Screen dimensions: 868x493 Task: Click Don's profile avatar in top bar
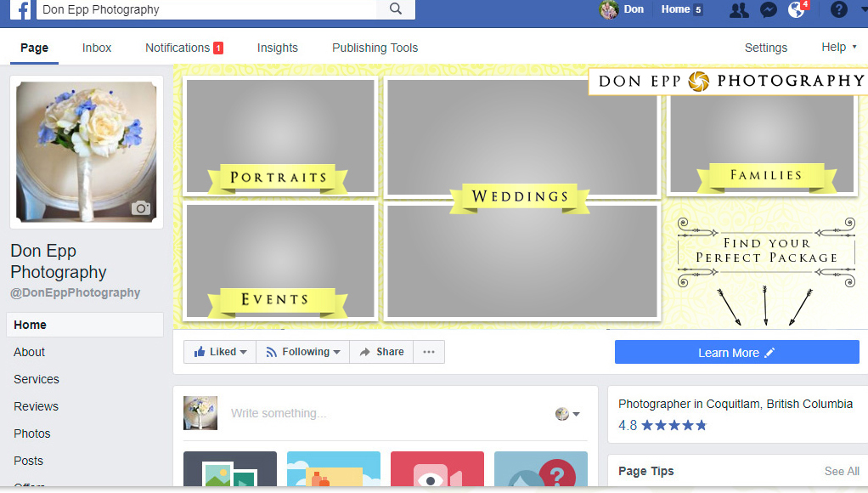point(609,9)
